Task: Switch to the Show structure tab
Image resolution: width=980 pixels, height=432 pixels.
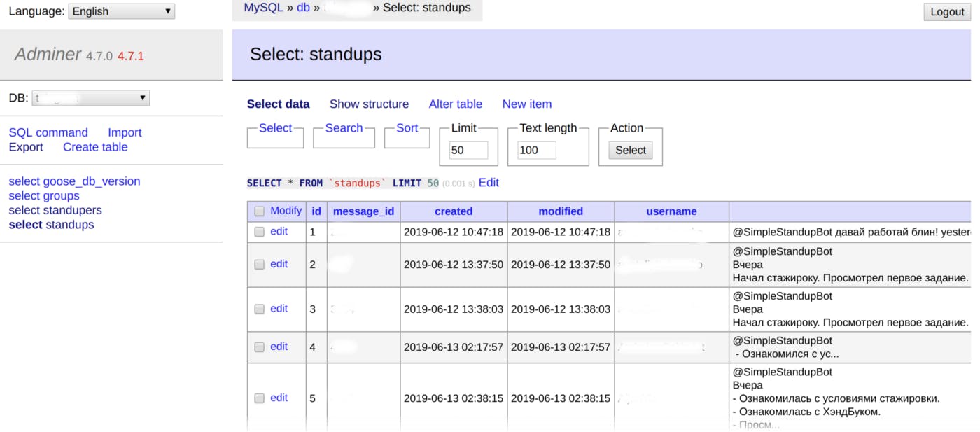Action: click(x=369, y=104)
